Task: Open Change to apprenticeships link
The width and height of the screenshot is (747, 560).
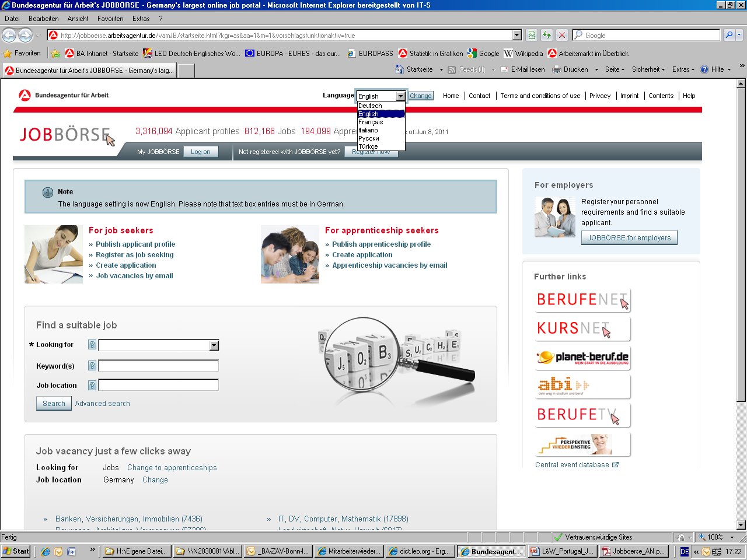Action: click(172, 468)
